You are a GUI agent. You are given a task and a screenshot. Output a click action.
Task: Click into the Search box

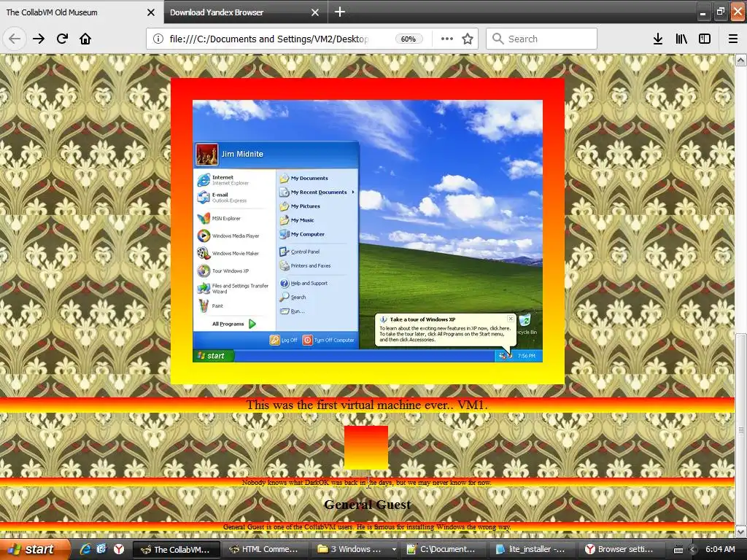click(x=541, y=39)
